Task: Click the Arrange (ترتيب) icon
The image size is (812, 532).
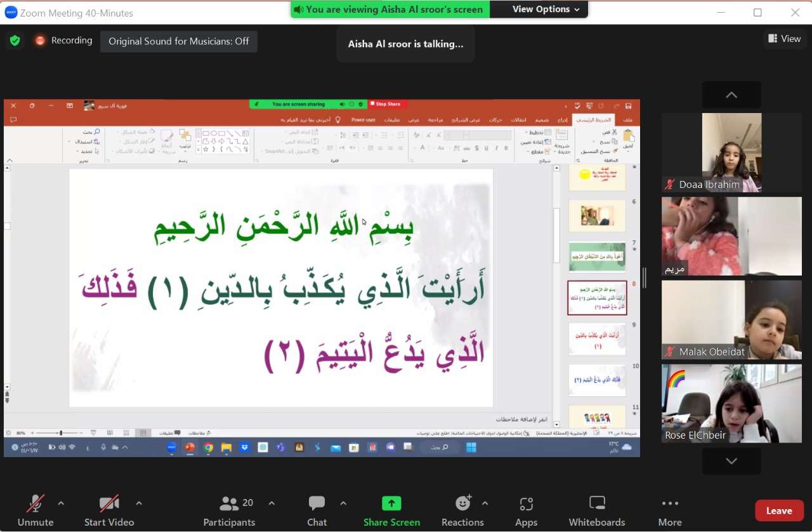Action: point(185,136)
